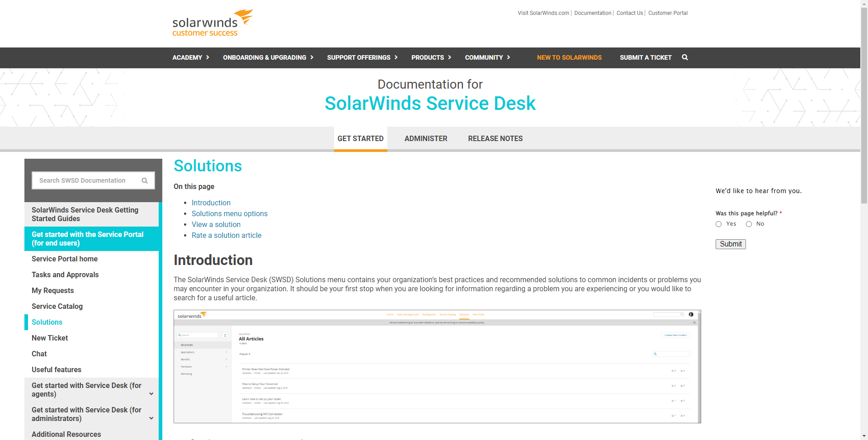
Task: Open the Contact Us link
Action: click(630, 13)
